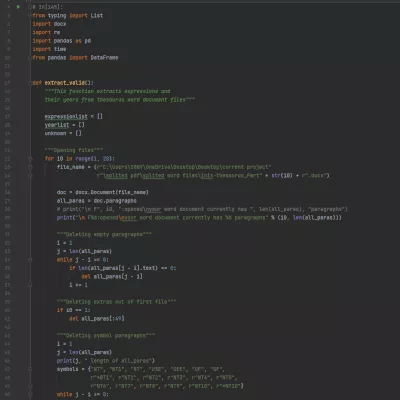
Task: Click fold-end icon beside the .docx string line
Action: click(x=30, y=175)
